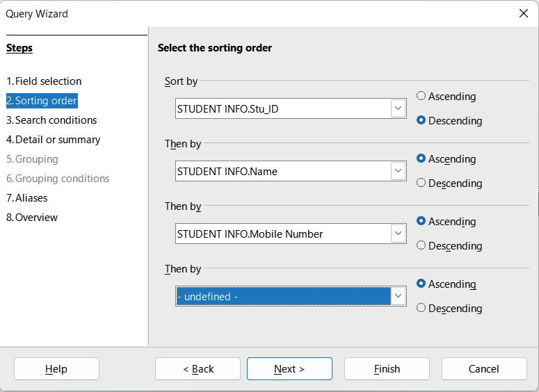Expand the undefined sort field dropdown
The height and width of the screenshot is (392, 539).
point(398,296)
